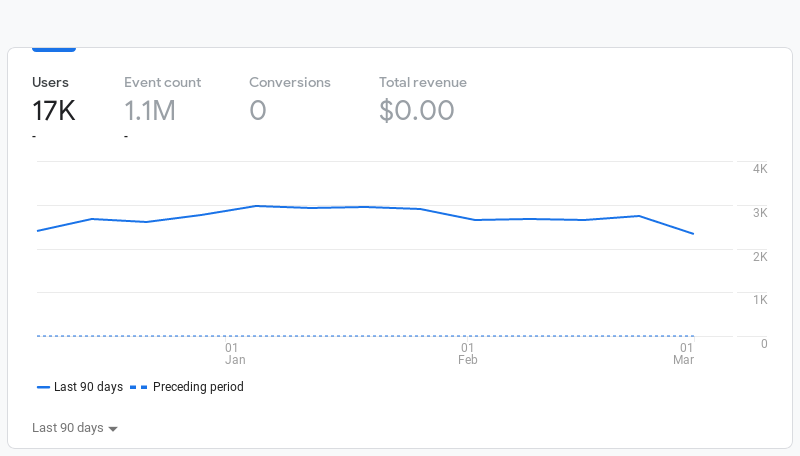
Task: Click the 3K y-axis label
Action: [760, 213]
